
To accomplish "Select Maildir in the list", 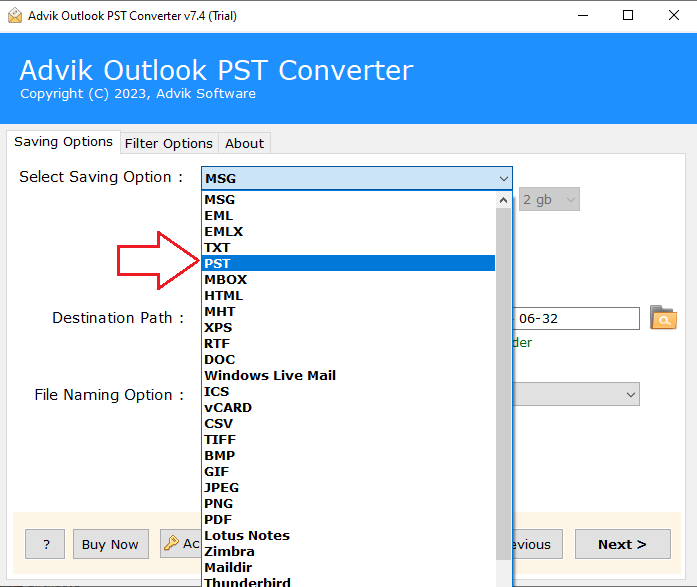I will [348, 567].
